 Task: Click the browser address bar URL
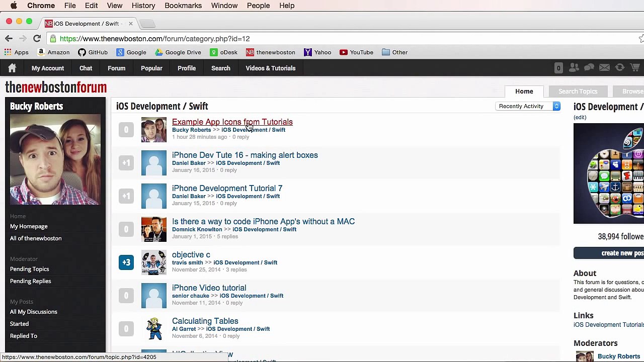pyautogui.click(x=155, y=39)
